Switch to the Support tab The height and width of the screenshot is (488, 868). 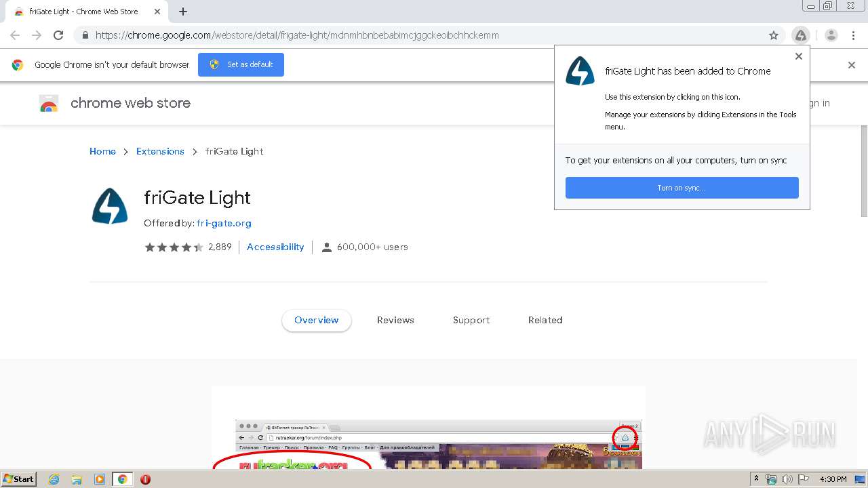tap(471, 320)
